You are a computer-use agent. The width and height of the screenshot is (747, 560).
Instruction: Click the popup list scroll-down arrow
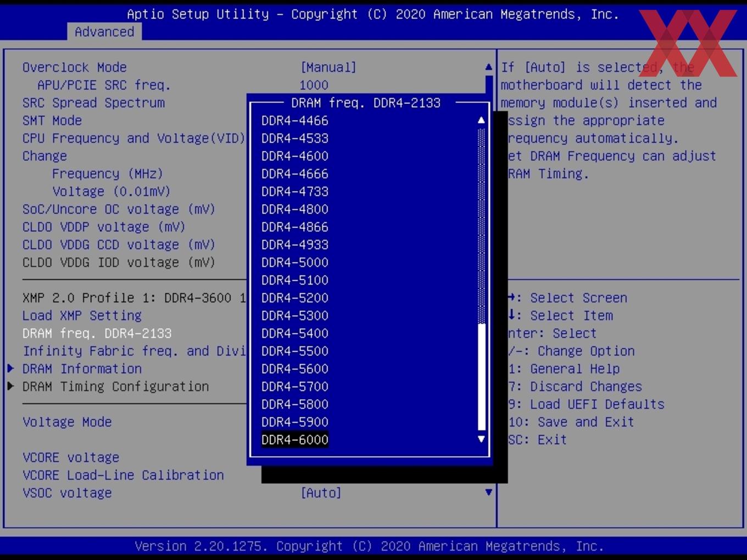tap(481, 439)
